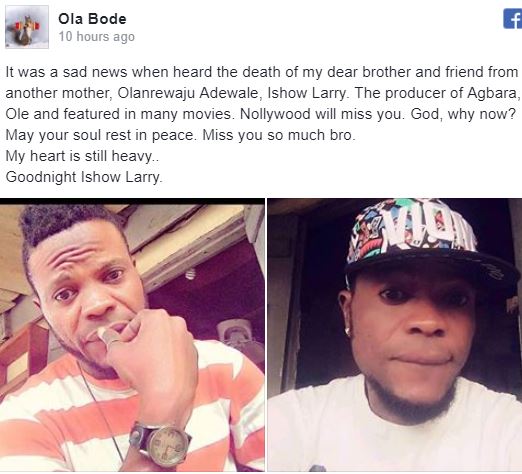Open Ola Bode's profile picture
This screenshot has width=522, height=474.
pyautogui.click(x=27, y=27)
